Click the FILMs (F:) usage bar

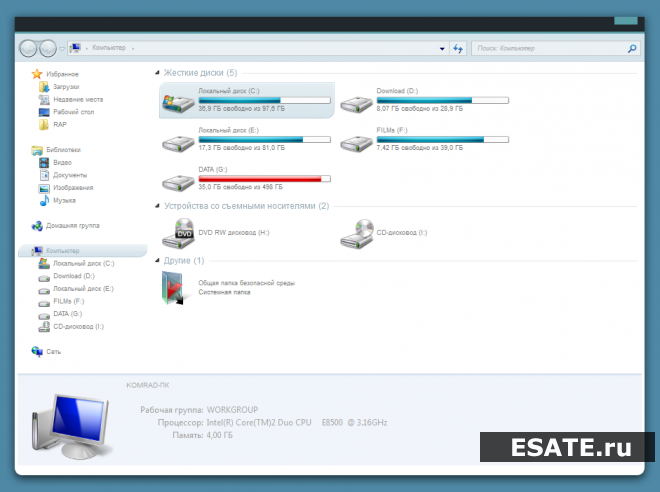(442, 139)
